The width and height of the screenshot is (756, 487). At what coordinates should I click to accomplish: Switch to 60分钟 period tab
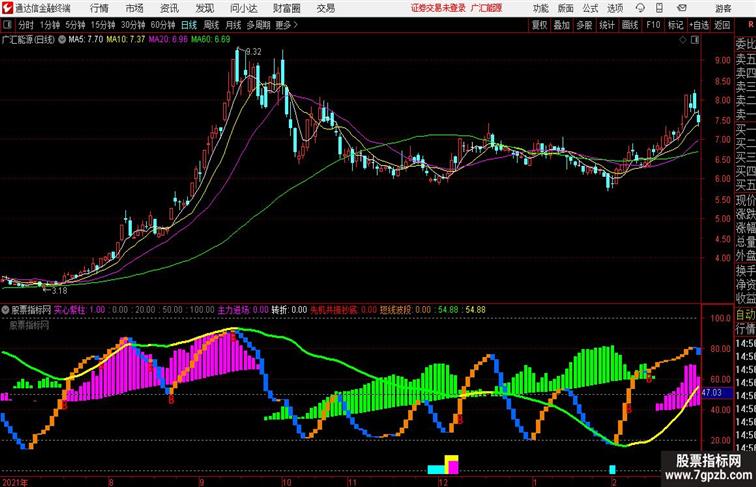tap(163, 25)
